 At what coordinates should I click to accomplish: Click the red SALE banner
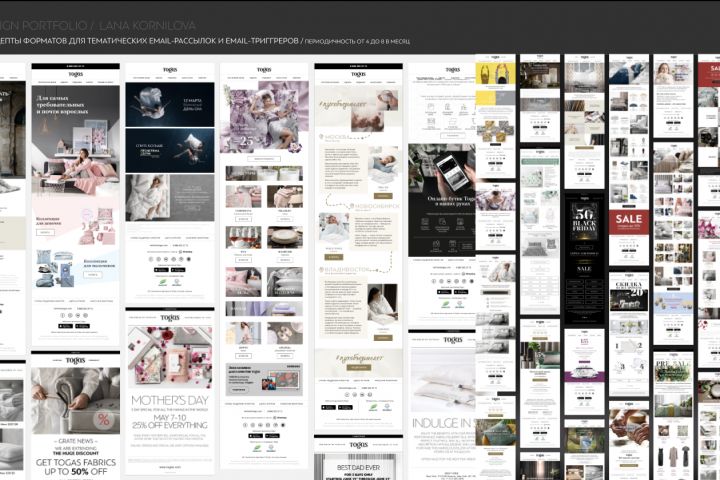click(x=629, y=222)
